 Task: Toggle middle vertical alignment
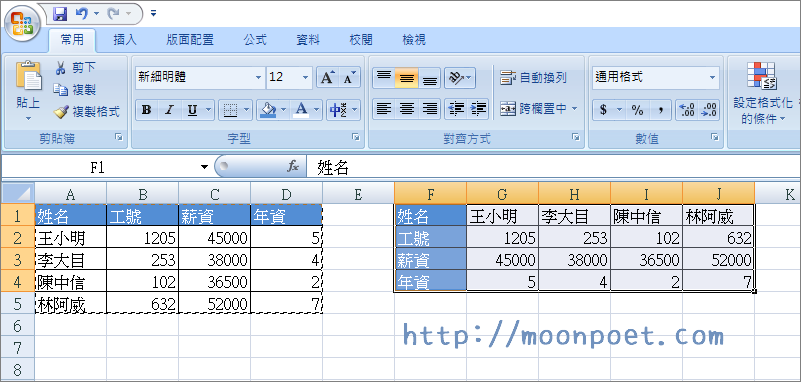pyautogui.click(x=407, y=78)
